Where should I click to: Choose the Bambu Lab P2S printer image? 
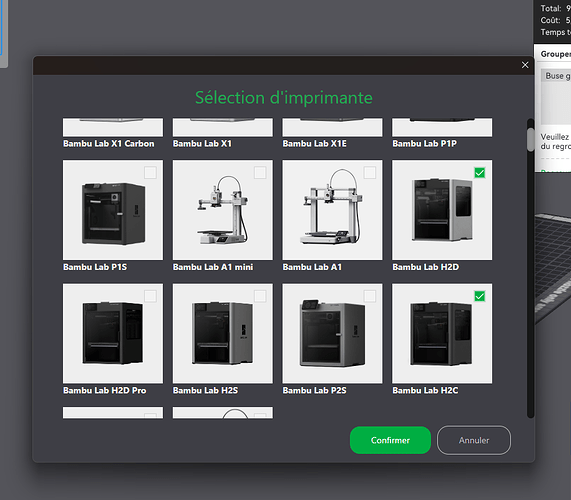click(x=332, y=333)
